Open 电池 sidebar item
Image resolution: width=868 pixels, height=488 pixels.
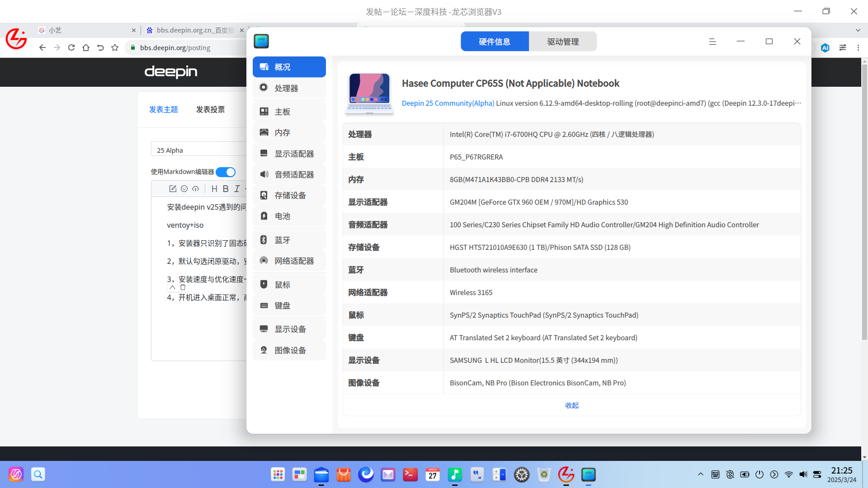click(x=289, y=216)
